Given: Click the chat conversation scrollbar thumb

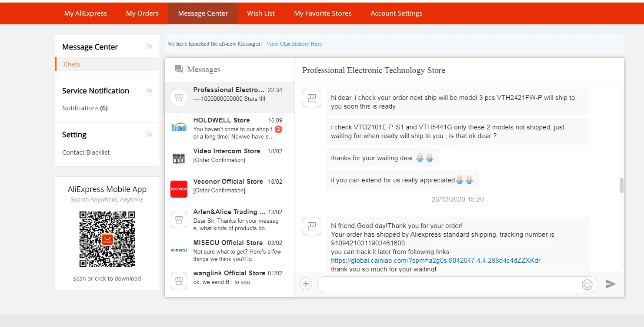Looking at the screenshot, I should (621, 185).
